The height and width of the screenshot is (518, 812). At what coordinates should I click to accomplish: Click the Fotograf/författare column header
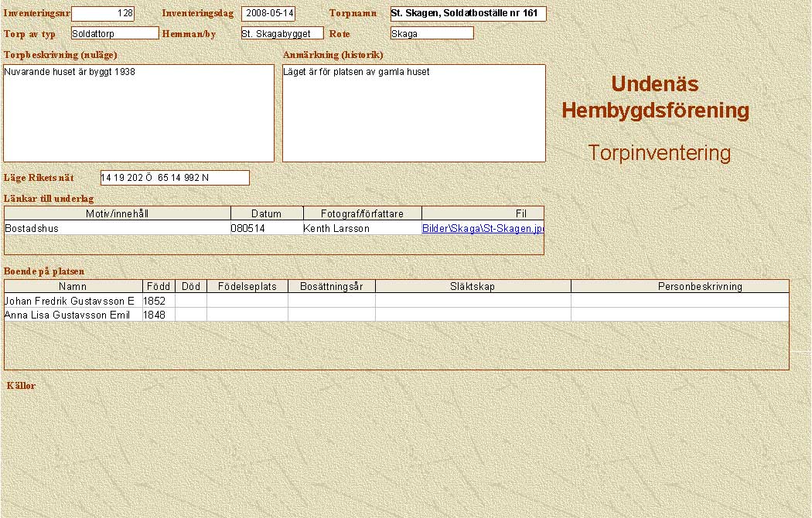tap(362, 213)
